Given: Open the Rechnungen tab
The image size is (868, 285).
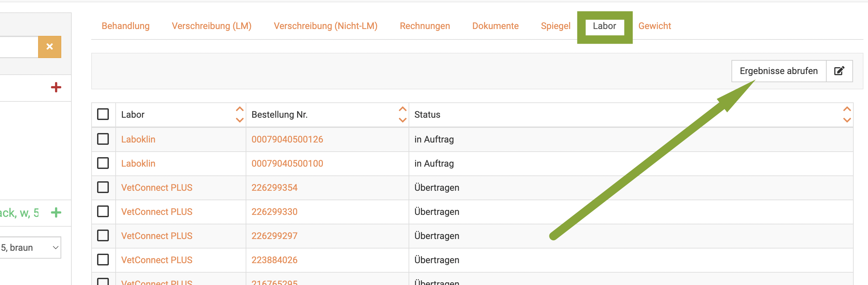Looking at the screenshot, I should tap(425, 26).
